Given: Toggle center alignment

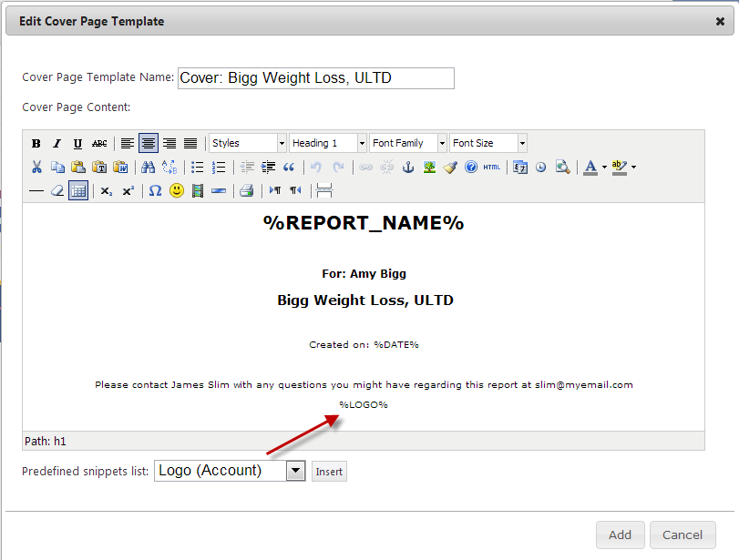Looking at the screenshot, I should click(149, 144).
